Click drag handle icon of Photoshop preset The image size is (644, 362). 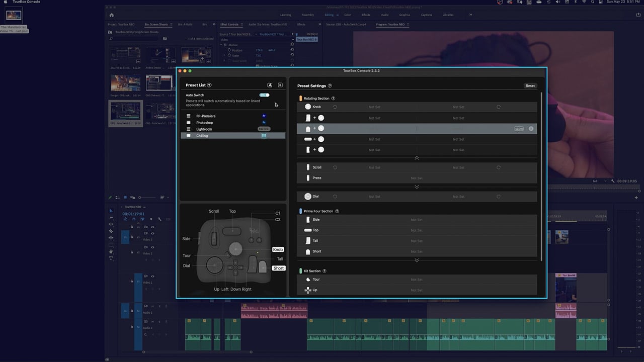189,123
